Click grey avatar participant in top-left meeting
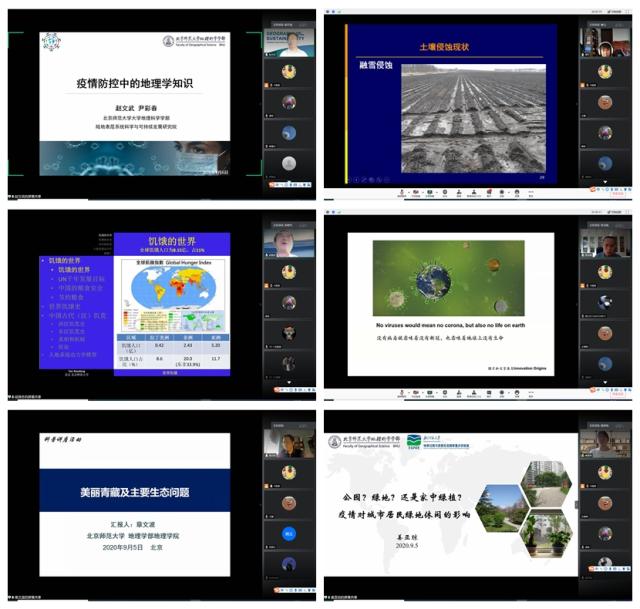 (288, 163)
